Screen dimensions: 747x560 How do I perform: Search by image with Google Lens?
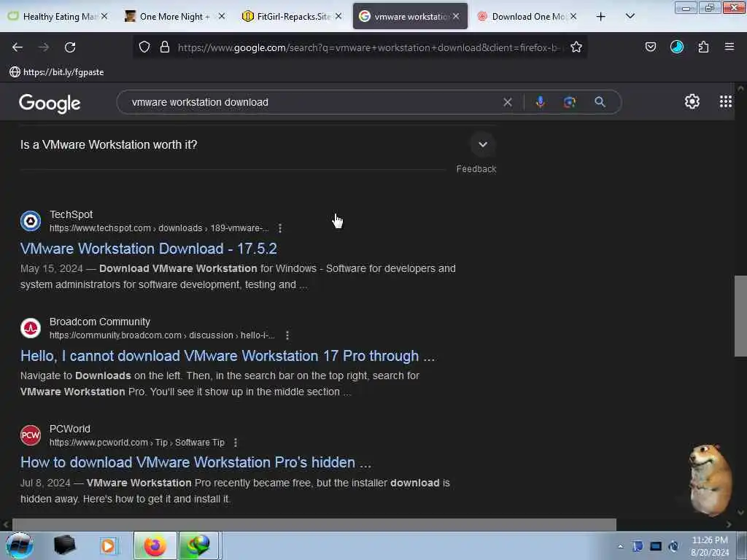pos(570,102)
